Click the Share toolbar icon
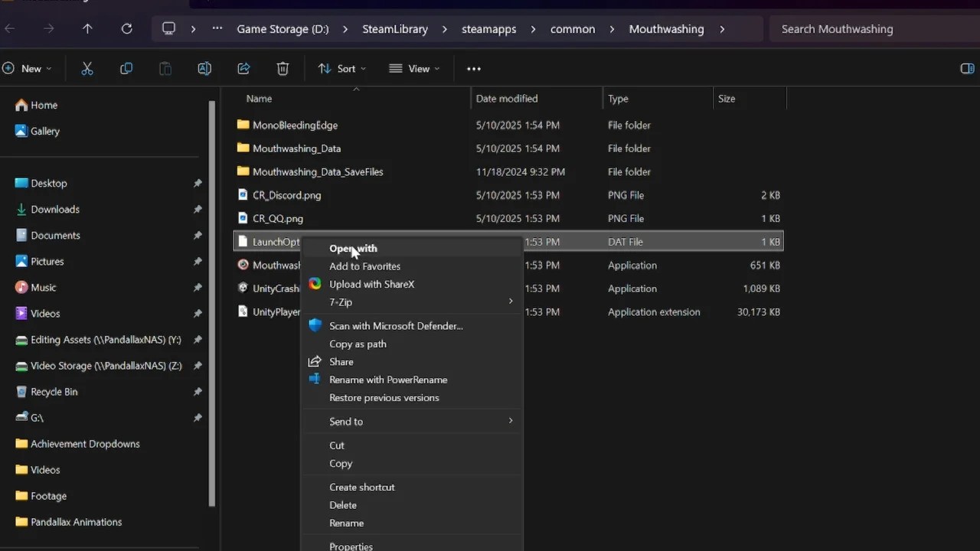This screenshot has height=551, width=980. pyautogui.click(x=243, y=69)
